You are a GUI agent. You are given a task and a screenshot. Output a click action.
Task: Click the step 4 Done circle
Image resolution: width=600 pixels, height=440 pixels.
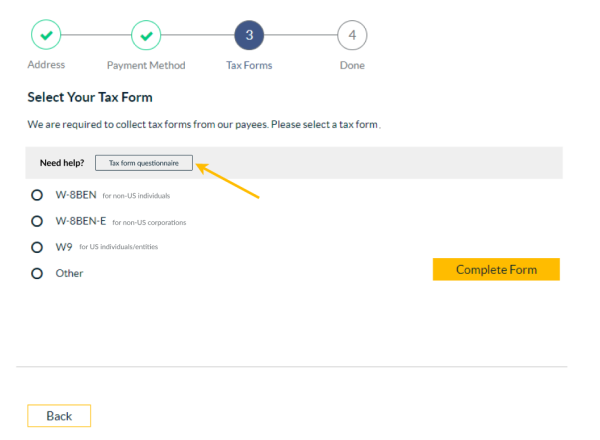point(352,35)
